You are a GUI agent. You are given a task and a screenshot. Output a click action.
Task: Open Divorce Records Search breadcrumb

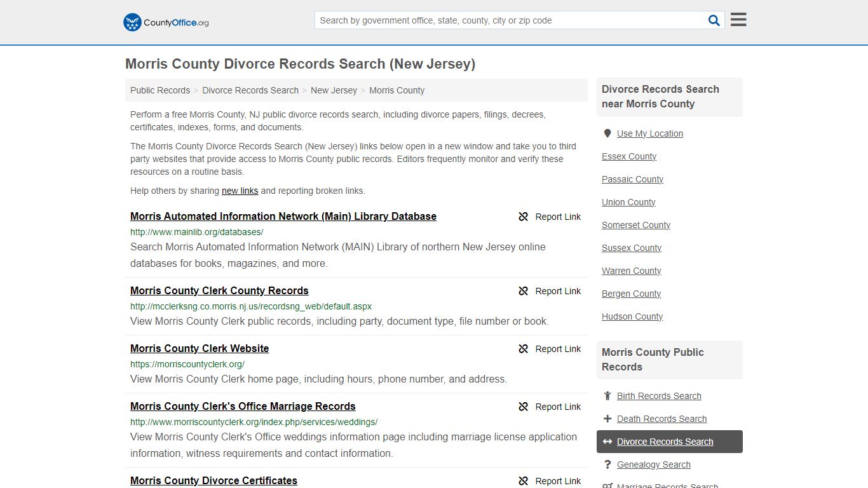click(250, 90)
